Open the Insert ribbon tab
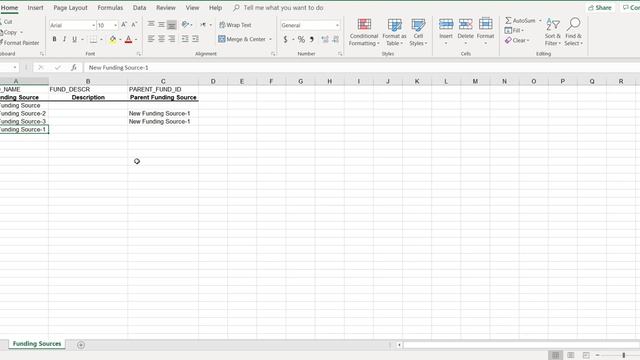 (36, 8)
